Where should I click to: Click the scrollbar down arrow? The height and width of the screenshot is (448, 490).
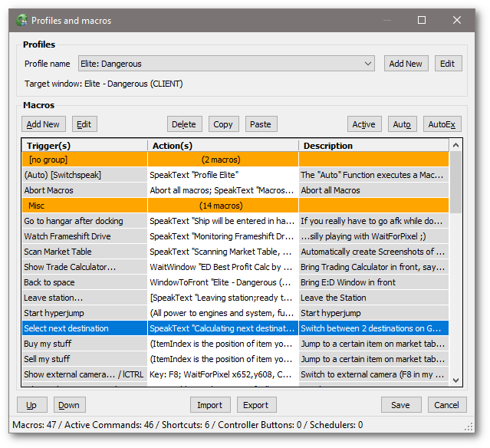tap(456, 380)
